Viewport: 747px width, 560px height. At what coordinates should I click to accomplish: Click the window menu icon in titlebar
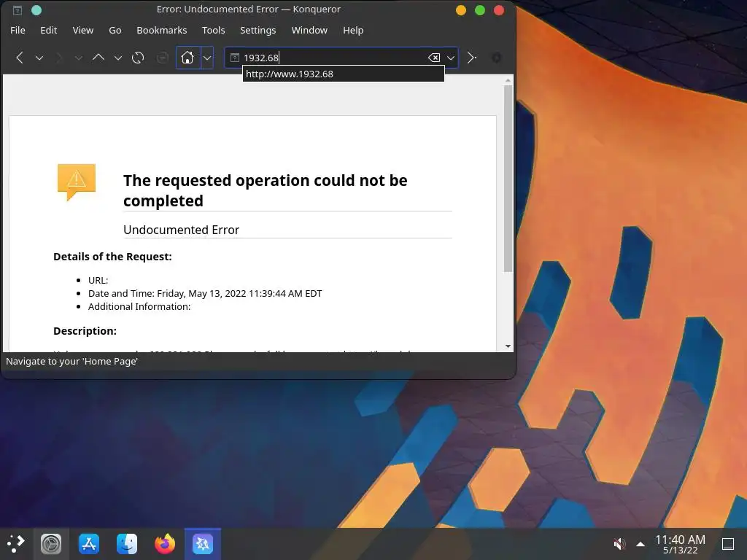(x=18, y=9)
